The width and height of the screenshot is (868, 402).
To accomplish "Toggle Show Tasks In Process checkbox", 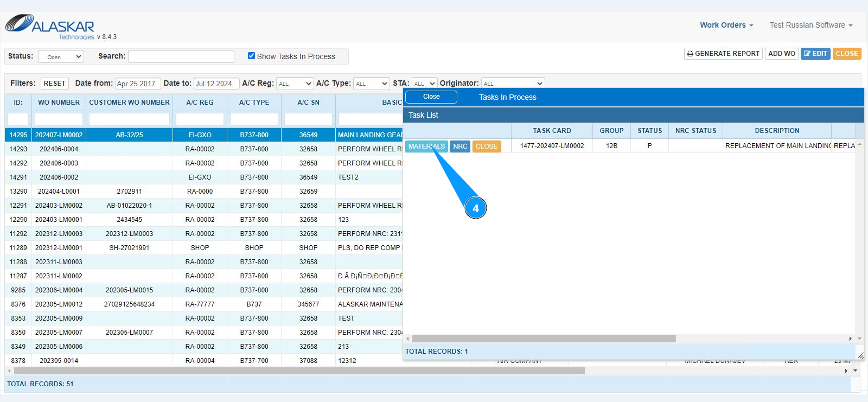I will click(x=251, y=56).
